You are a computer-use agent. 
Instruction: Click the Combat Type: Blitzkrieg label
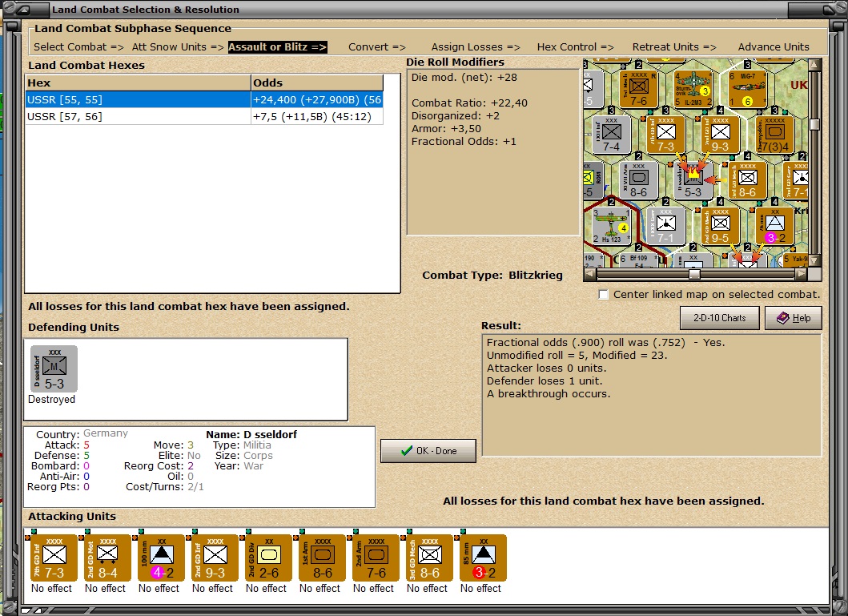click(492, 275)
